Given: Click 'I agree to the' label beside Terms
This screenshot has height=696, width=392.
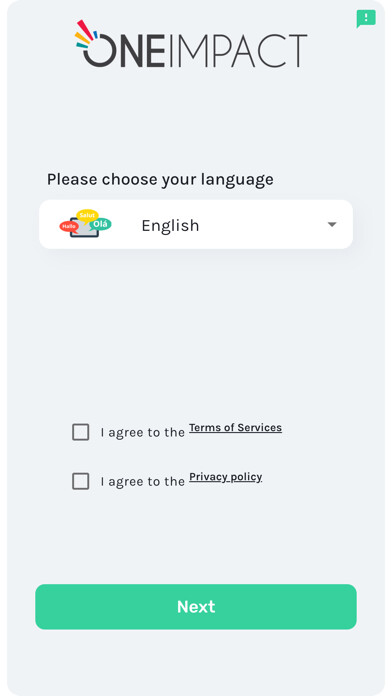Looking at the screenshot, I should coord(143,433).
